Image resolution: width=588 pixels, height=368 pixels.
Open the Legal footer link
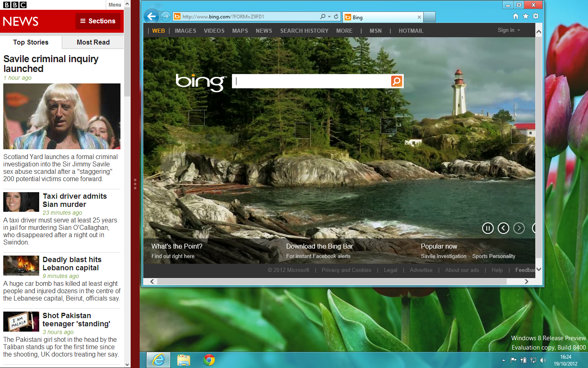pos(390,270)
